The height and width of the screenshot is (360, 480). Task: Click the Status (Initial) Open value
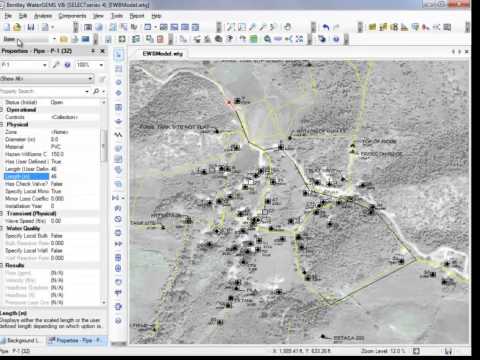pyautogui.click(x=57, y=102)
